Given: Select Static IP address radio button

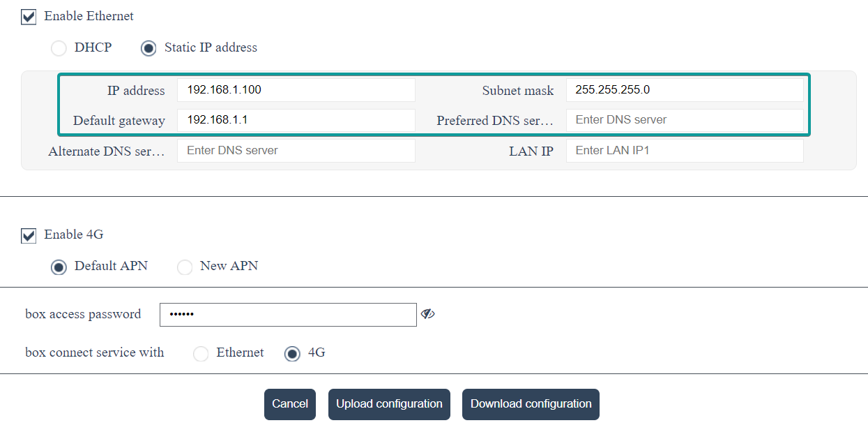Looking at the screenshot, I should point(149,48).
